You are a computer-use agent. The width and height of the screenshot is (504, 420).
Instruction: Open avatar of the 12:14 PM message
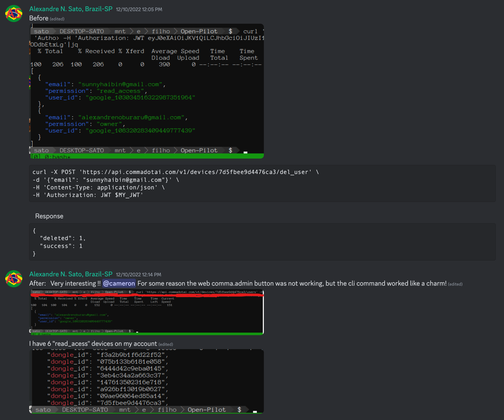coord(14,279)
